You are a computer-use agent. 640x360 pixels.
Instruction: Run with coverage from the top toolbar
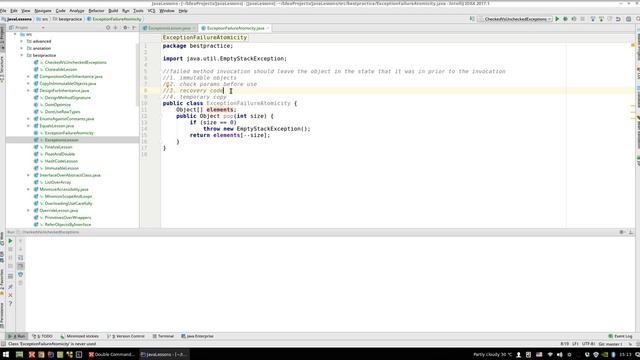574,19
